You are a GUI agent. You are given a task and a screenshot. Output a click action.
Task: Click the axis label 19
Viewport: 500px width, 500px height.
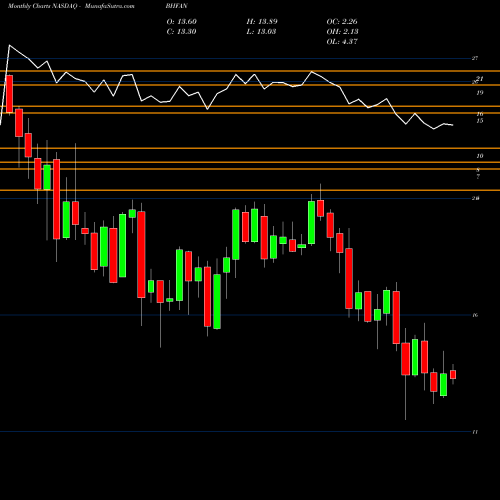(480, 93)
